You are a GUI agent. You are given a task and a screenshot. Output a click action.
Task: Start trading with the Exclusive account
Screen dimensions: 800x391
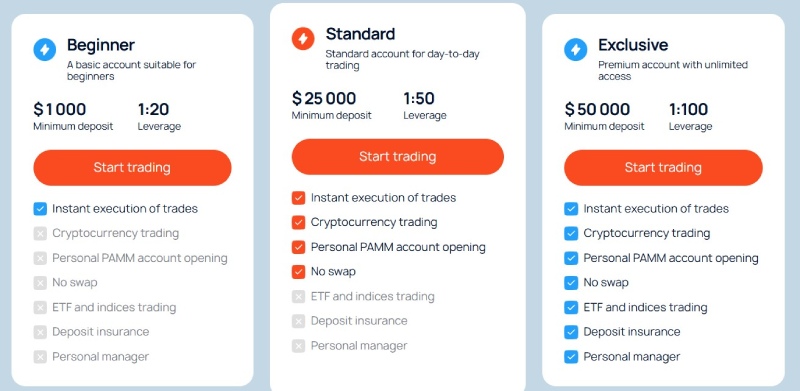click(x=663, y=167)
